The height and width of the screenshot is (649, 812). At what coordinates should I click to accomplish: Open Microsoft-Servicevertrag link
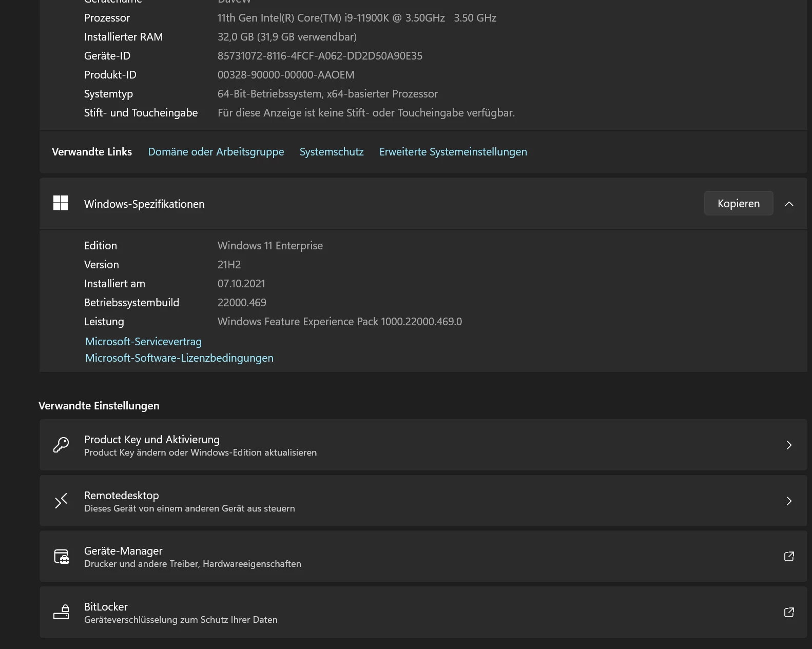pyautogui.click(x=144, y=342)
